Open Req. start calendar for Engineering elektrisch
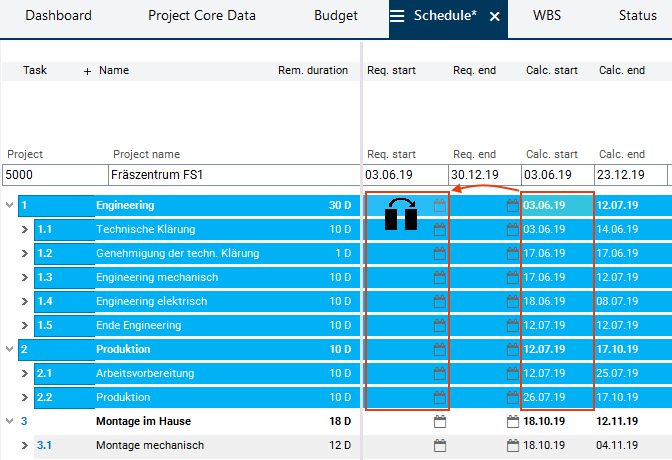This screenshot has width=672, height=460. (x=440, y=302)
